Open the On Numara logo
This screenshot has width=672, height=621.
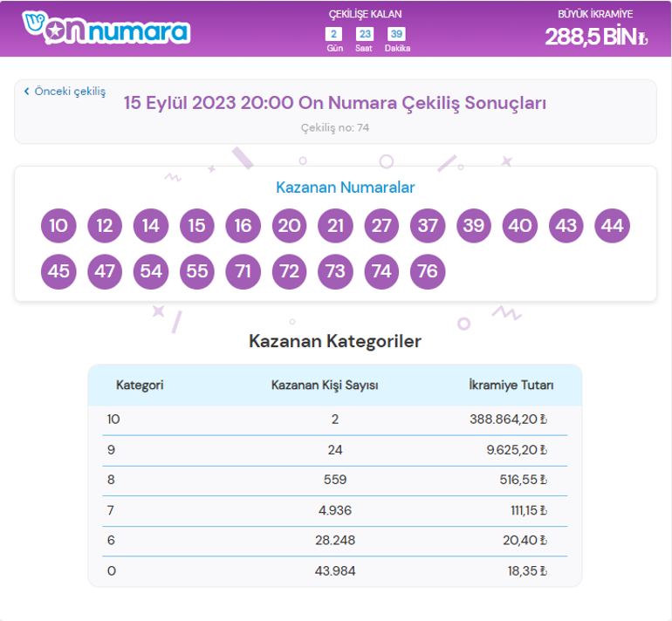coord(106,28)
